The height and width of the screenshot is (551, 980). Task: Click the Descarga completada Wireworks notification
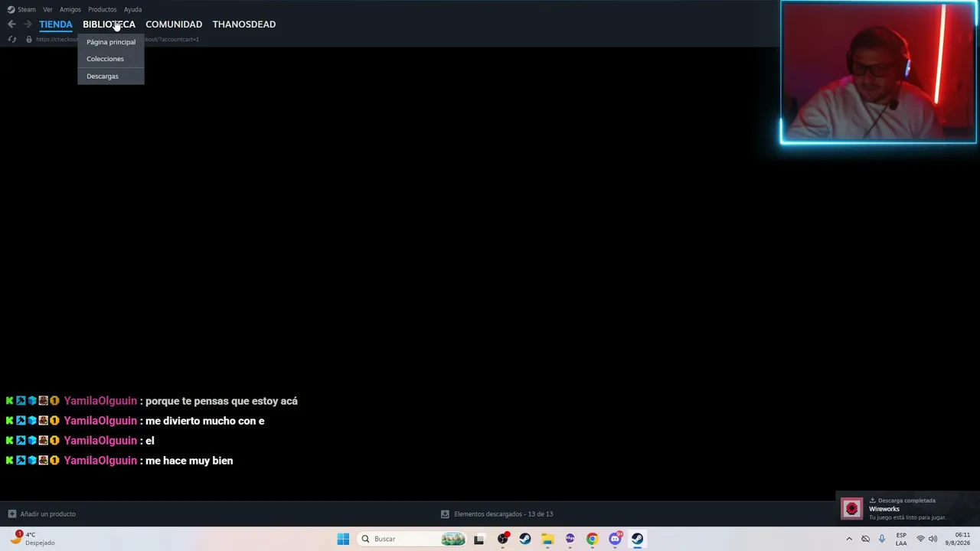907,509
